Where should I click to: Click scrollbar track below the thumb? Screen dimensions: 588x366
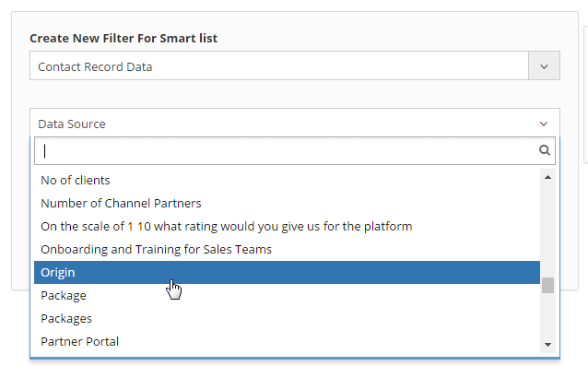547,315
